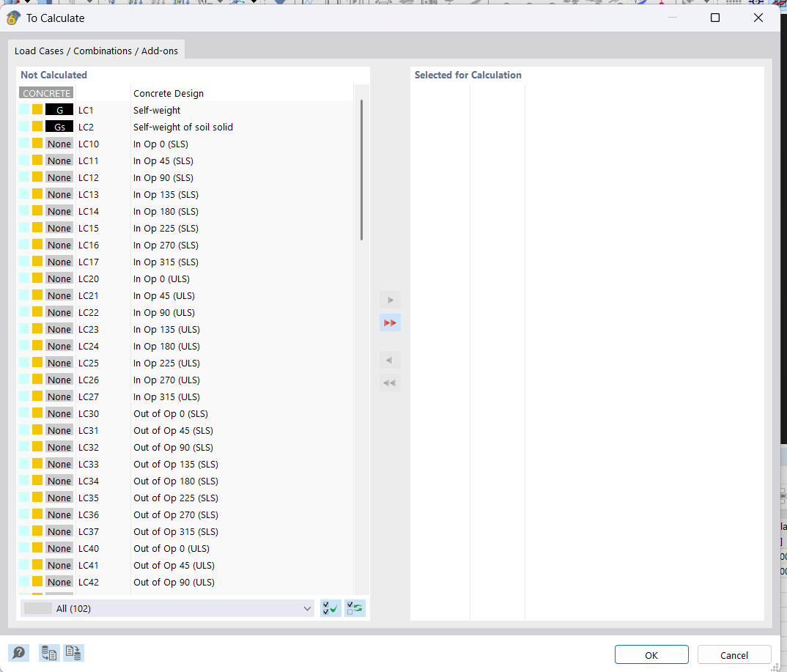Screen dimensions: 787x672
Task: Click the not-calculated list vertical scrollbar
Action: click(361, 170)
